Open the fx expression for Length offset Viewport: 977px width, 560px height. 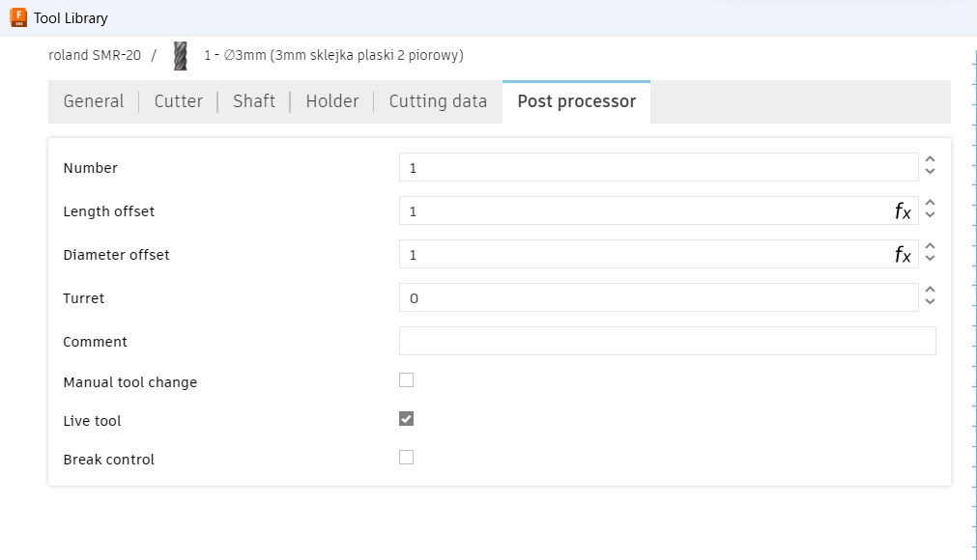pos(903,210)
